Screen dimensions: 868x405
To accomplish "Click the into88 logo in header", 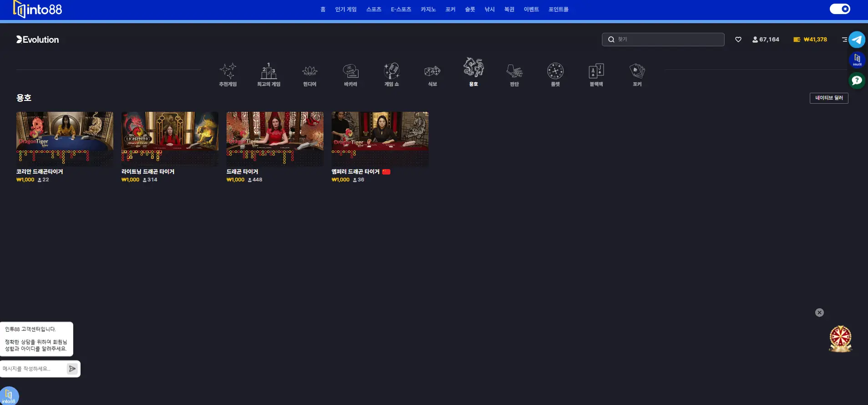I will tap(38, 9).
